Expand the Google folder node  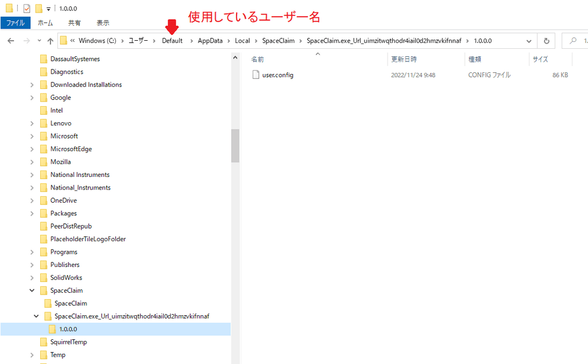pyautogui.click(x=32, y=98)
